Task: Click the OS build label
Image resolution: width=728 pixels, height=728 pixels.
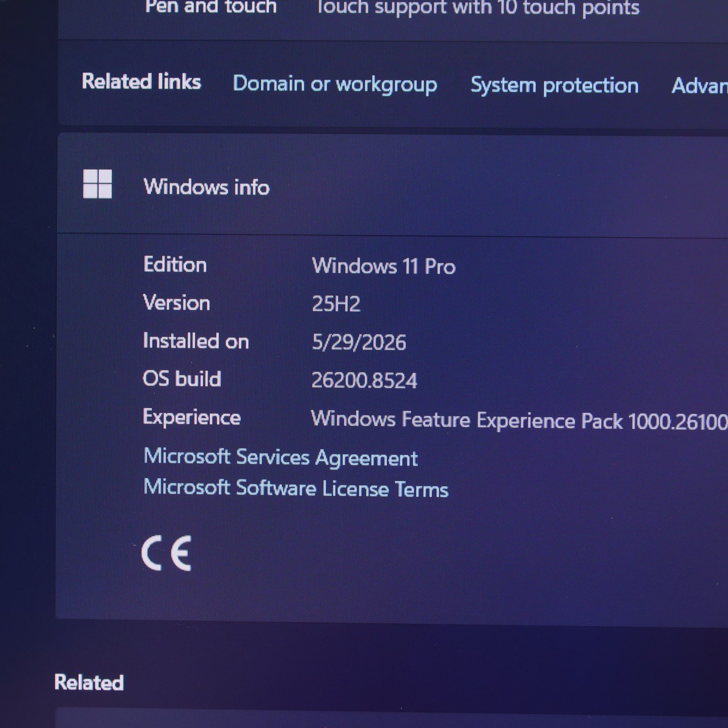Action: (182, 379)
